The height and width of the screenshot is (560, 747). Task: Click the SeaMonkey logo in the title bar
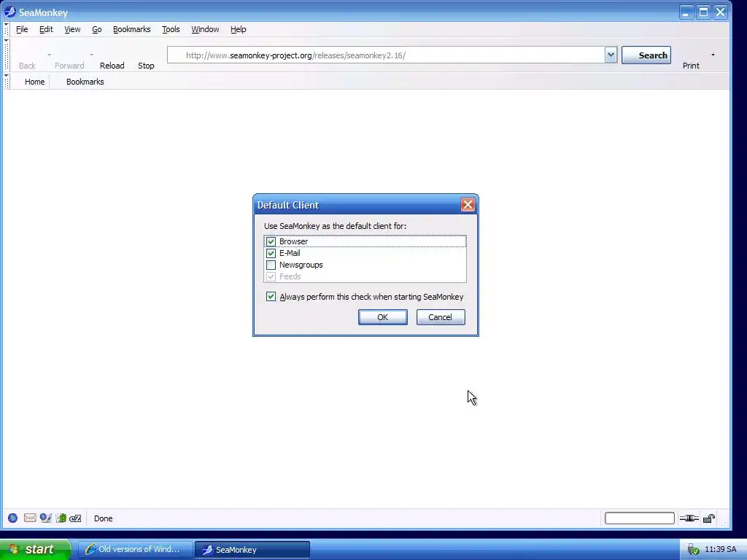coord(10,12)
